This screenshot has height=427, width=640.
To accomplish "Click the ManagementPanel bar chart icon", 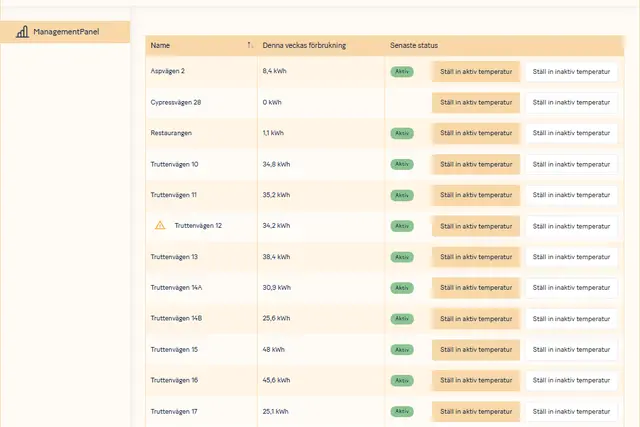I will click(x=21, y=32).
